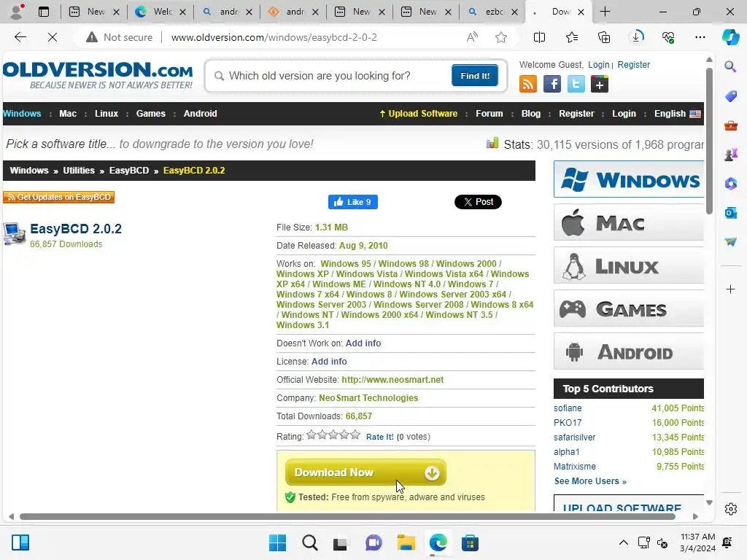Open taskbar search magnifier
The height and width of the screenshot is (560, 747).
pos(309,542)
